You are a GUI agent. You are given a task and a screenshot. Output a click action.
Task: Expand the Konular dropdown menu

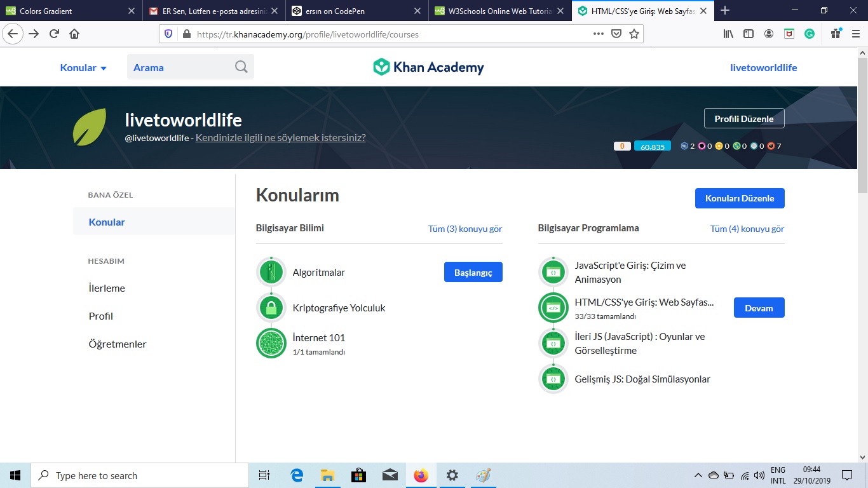tap(83, 67)
